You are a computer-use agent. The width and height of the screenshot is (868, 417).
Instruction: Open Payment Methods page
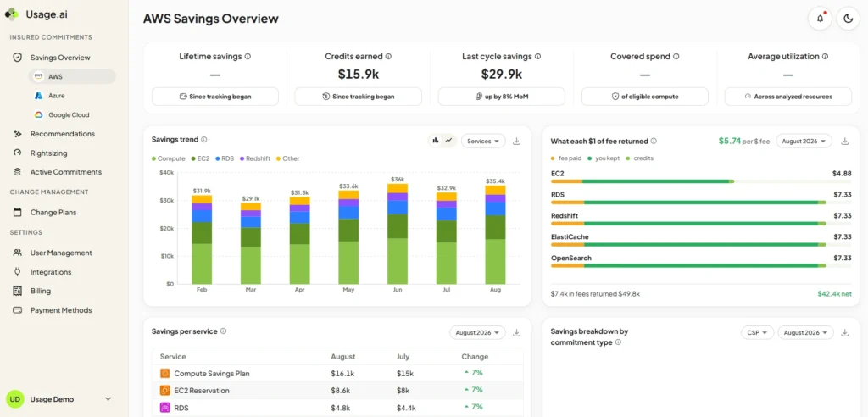pos(61,310)
